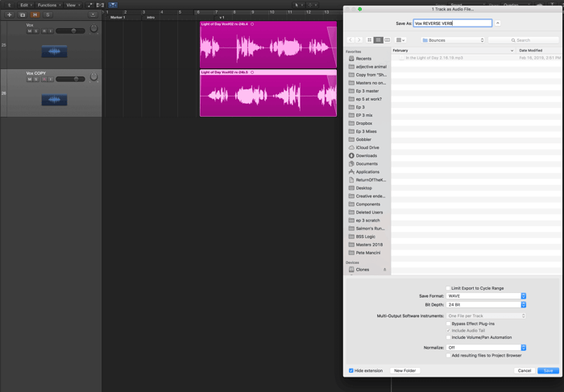Image resolution: width=564 pixels, height=392 pixels.
Task: Record-enable the Vox track
Action: (x=44, y=31)
